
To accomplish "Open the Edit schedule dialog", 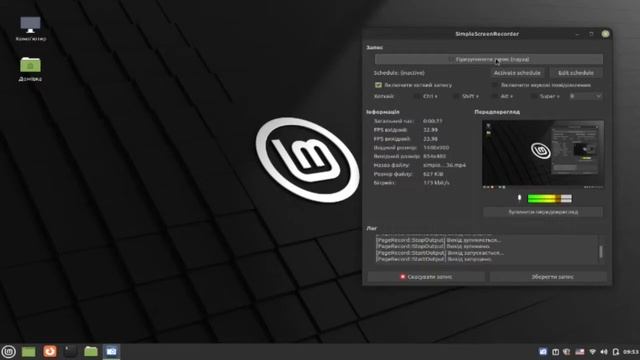I will point(576,73).
